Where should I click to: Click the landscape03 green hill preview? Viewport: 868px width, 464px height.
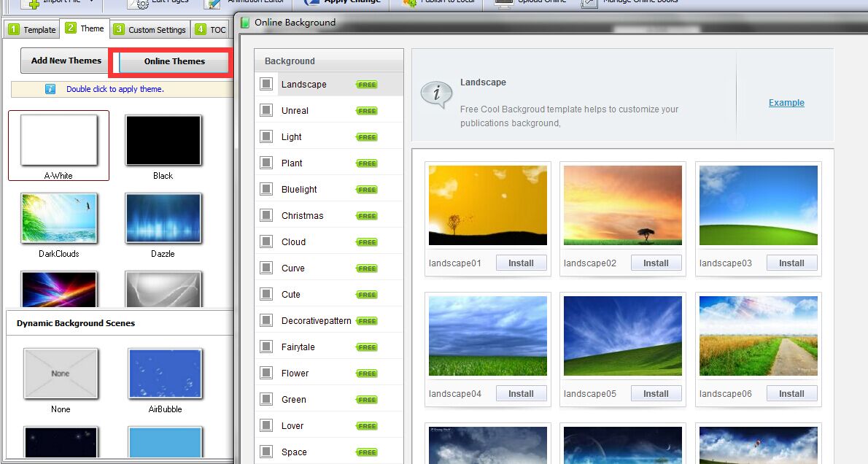click(x=759, y=206)
